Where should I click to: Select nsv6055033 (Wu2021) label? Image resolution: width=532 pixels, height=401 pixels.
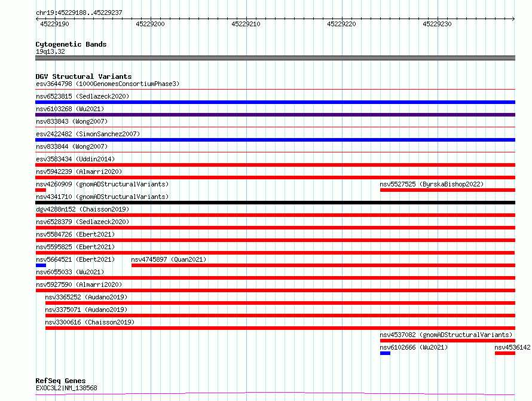point(70,272)
